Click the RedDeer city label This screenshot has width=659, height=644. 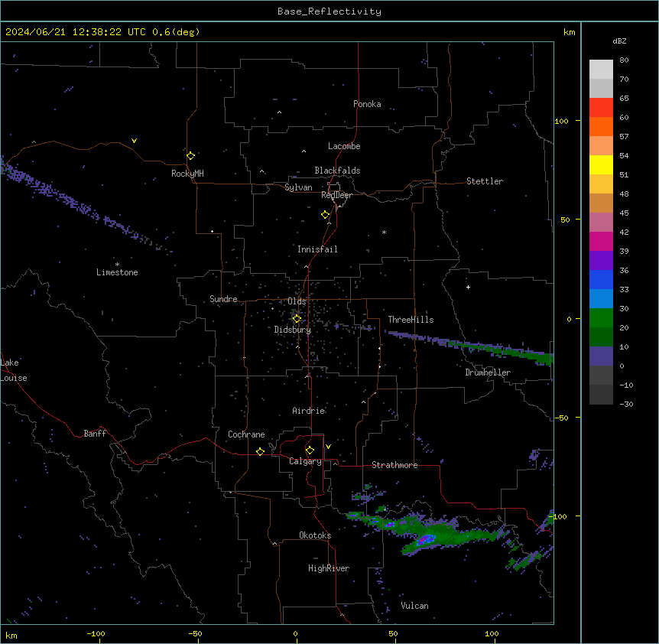336,195
